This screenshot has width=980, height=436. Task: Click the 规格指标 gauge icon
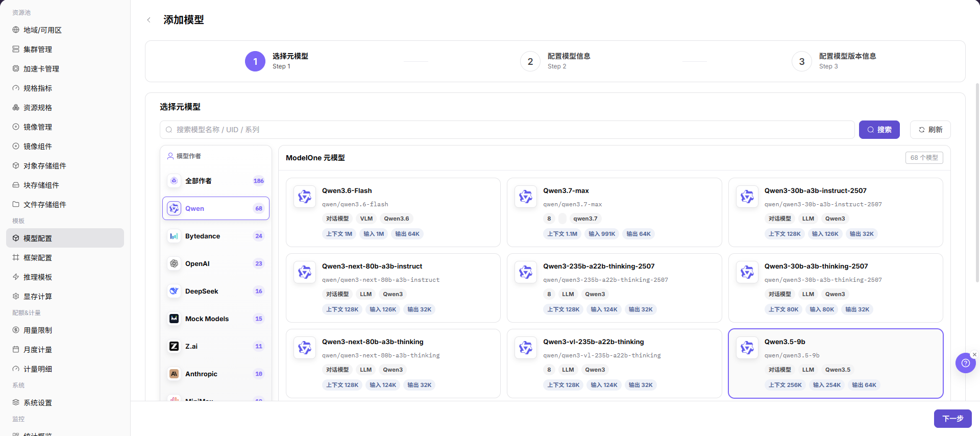(16, 88)
